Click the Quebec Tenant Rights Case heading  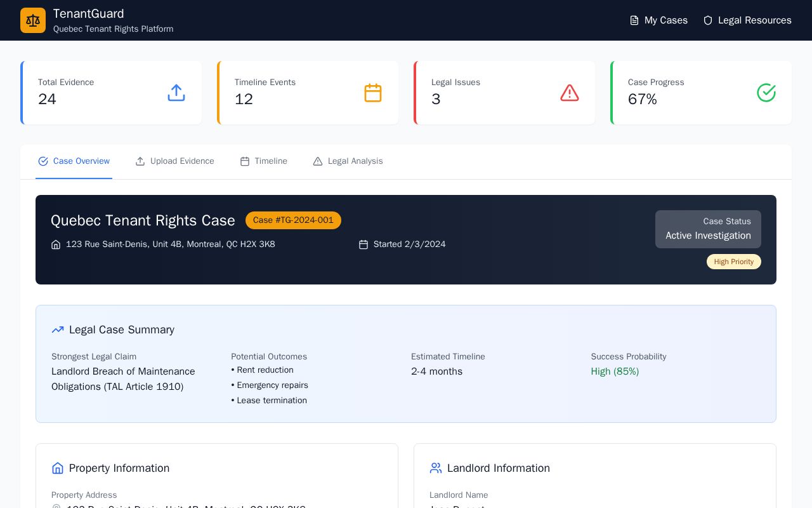pyautogui.click(x=143, y=220)
